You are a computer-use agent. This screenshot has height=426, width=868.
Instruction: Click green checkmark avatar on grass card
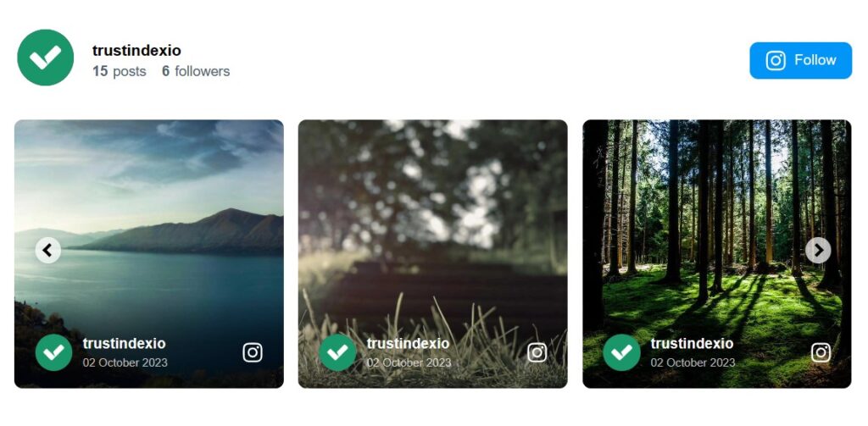[x=337, y=352]
